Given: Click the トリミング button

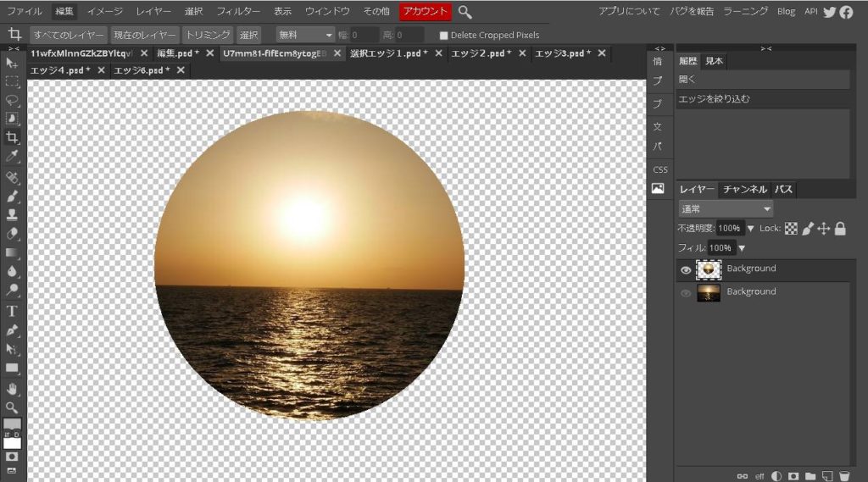Looking at the screenshot, I should pyautogui.click(x=208, y=35).
